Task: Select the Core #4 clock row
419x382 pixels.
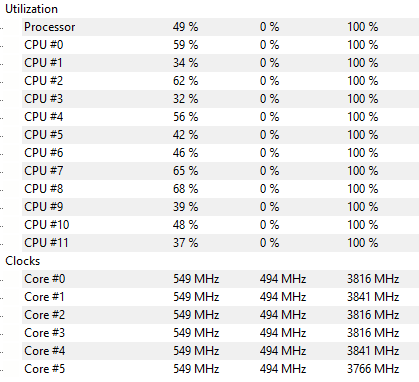Action: click(220, 351)
